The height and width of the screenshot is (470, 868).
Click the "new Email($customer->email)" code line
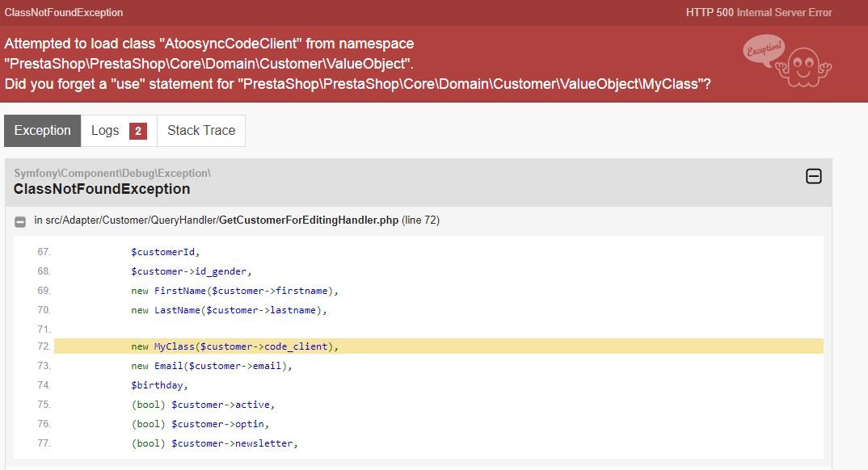tap(211, 366)
